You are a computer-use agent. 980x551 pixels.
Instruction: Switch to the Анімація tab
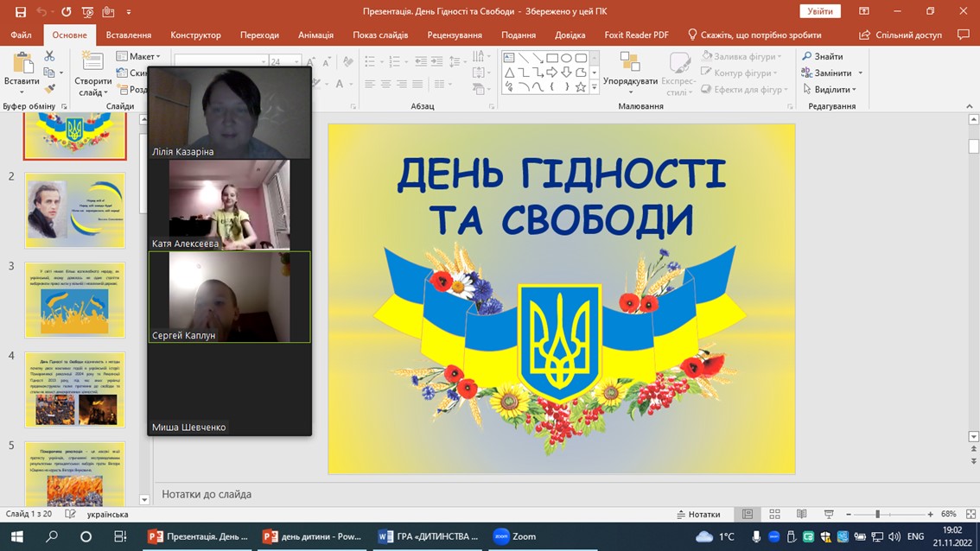click(315, 35)
